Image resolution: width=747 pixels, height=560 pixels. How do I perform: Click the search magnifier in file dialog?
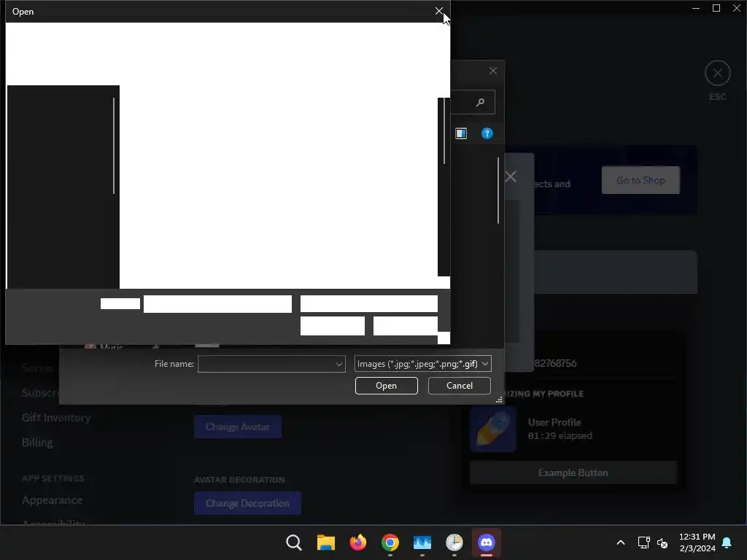pyautogui.click(x=480, y=102)
